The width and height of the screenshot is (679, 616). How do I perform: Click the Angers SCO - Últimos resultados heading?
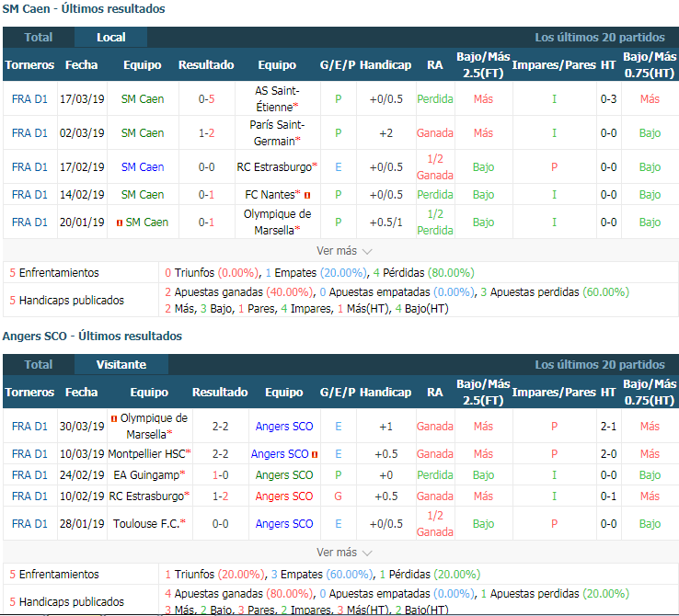coord(92,337)
